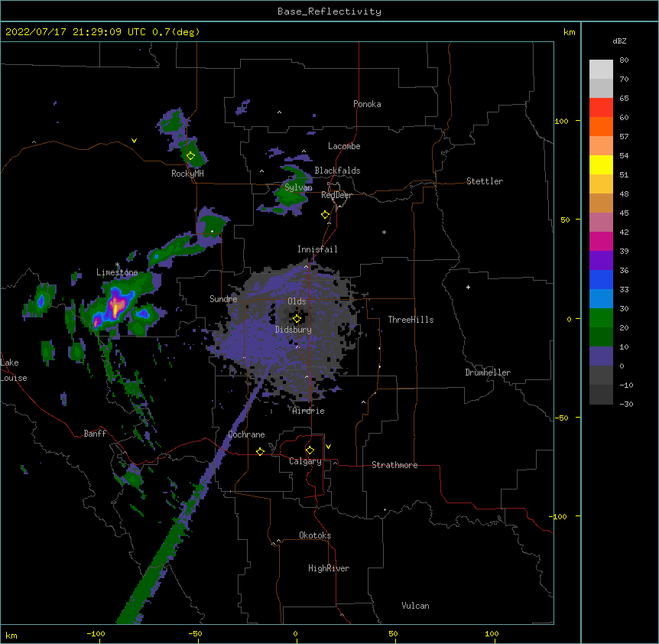Click the HighRiver label
659x644 pixels.
pyautogui.click(x=329, y=568)
